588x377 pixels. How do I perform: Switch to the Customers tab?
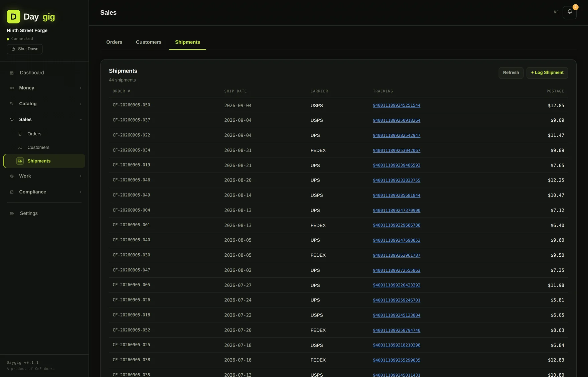[x=149, y=42]
